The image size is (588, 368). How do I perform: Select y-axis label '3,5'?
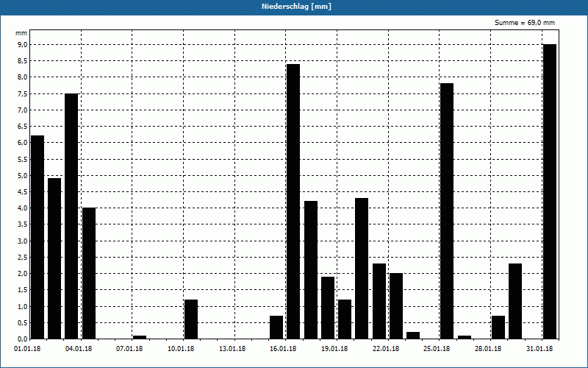(23, 224)
